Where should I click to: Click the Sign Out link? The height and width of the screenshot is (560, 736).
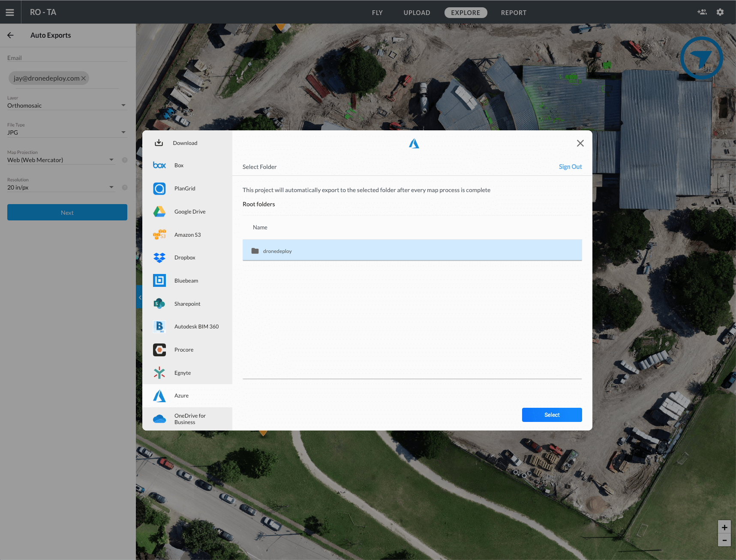pyautogui.click(x=570, y=167)
